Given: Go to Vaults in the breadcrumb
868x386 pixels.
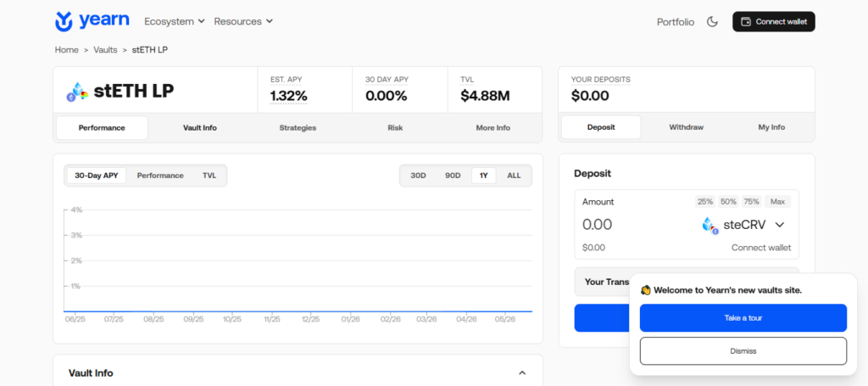Looking at the screenshot, I should click(105, 50).
